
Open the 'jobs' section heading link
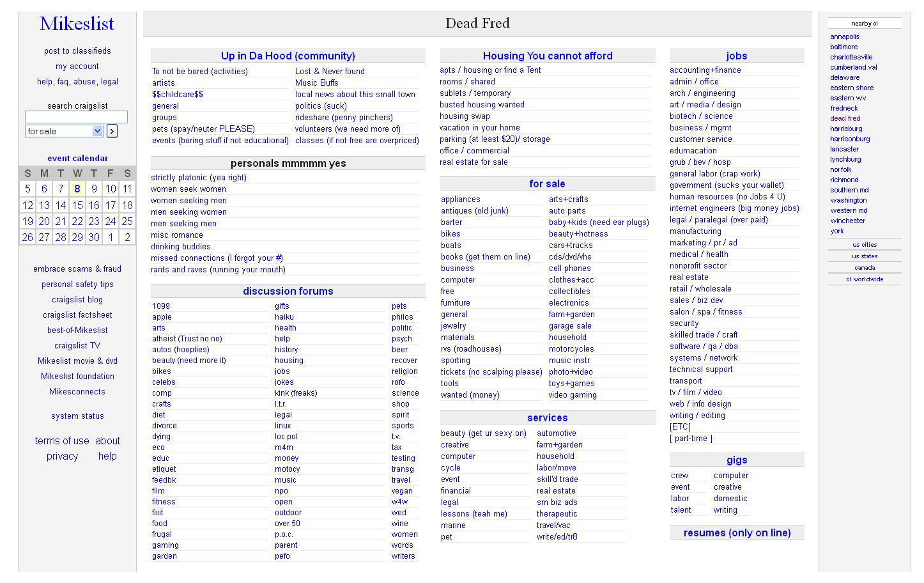(737, 56)
